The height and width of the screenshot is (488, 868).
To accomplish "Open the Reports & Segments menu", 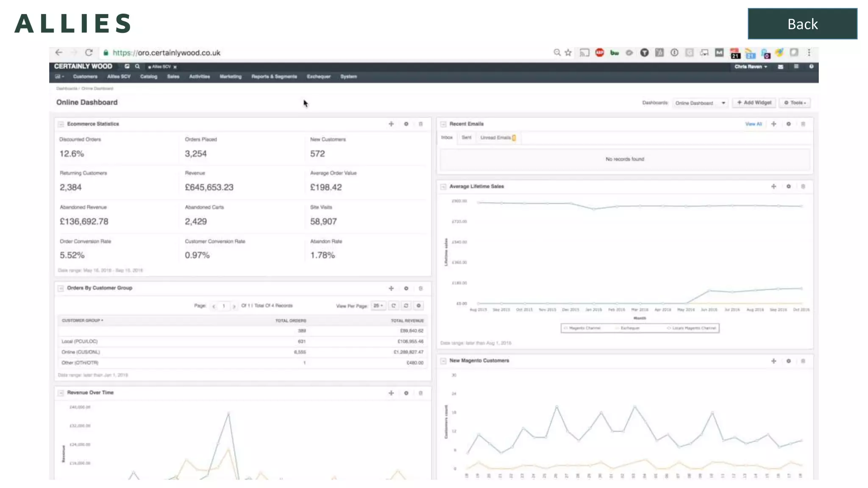I will [x=274, y=77].
